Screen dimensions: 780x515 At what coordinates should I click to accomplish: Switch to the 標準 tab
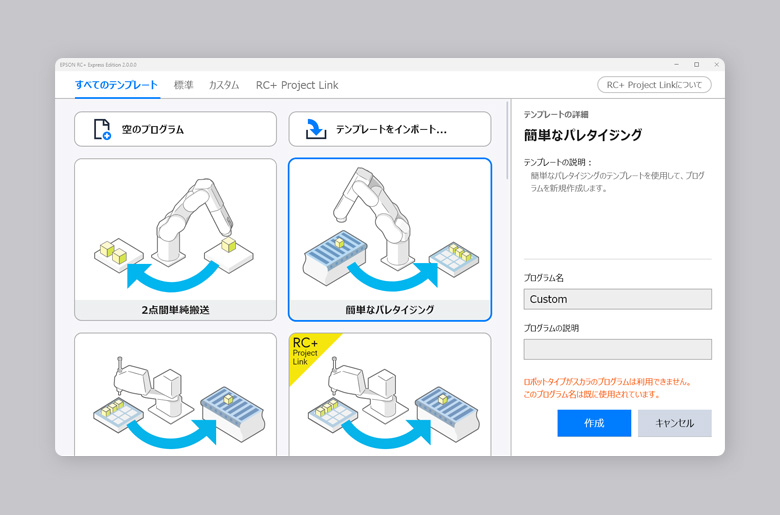[184, 85]
